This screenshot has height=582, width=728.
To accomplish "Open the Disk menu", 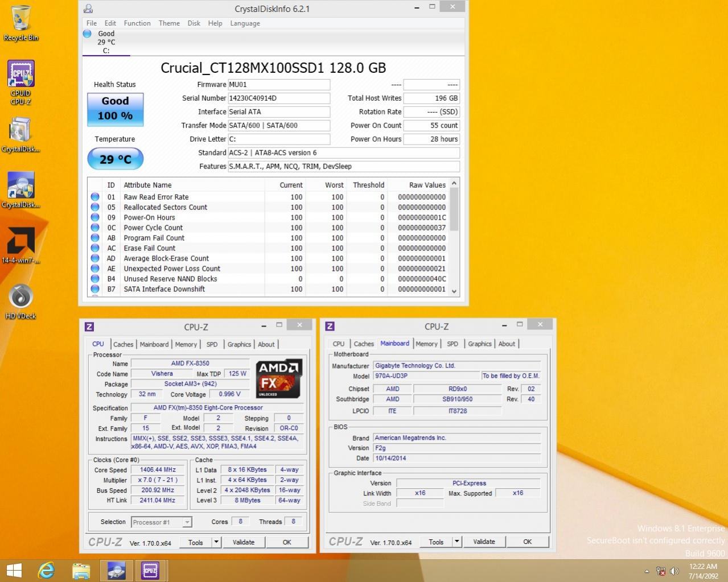I will pyautogui.click(x=194, y=23).
